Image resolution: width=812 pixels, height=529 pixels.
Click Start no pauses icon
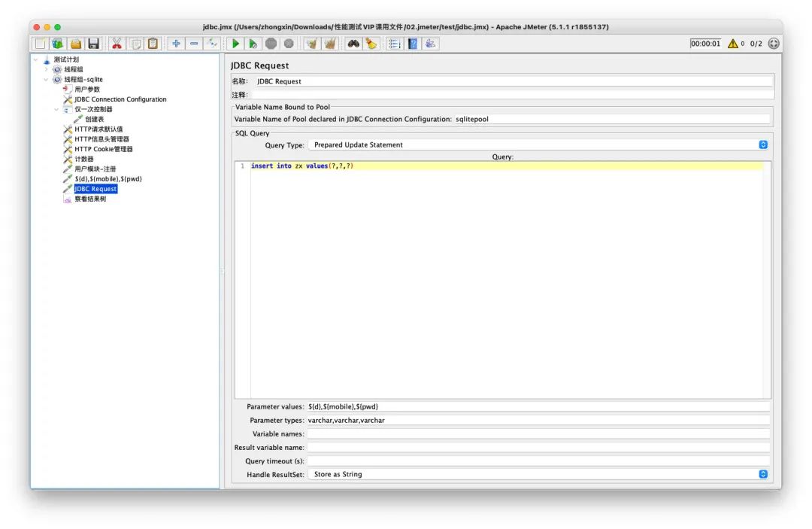click(x=253, y=44)
